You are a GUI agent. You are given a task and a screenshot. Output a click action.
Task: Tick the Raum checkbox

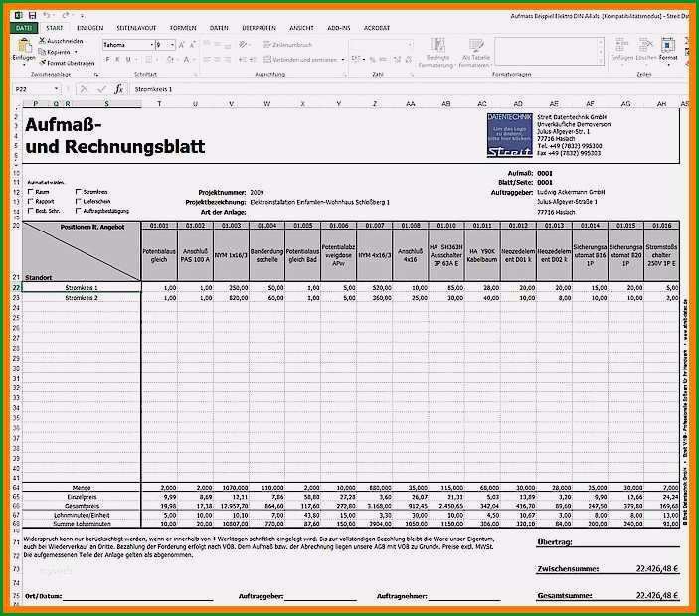point(30,192)
